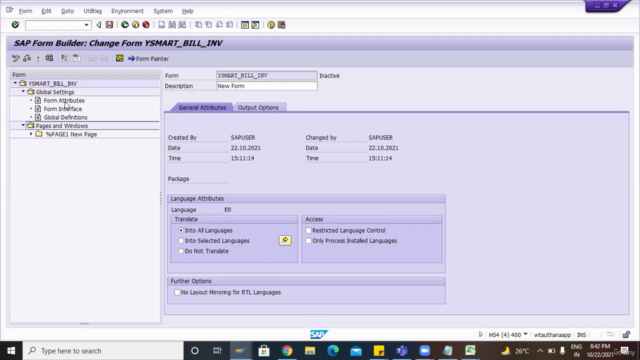The height and width of the screenshot is (360, 640).
Task: Click the Test form icon
Action: click(49, 58)
